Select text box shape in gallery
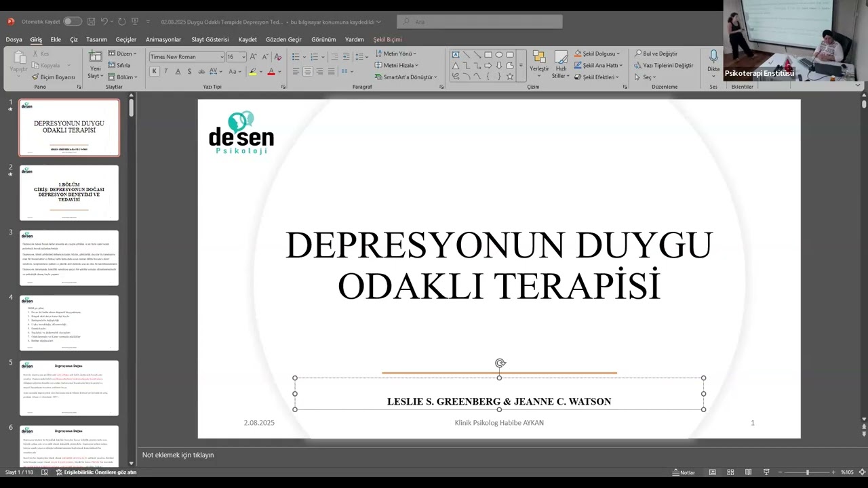This screenshot has height=488, width=868. click(456, 55)
